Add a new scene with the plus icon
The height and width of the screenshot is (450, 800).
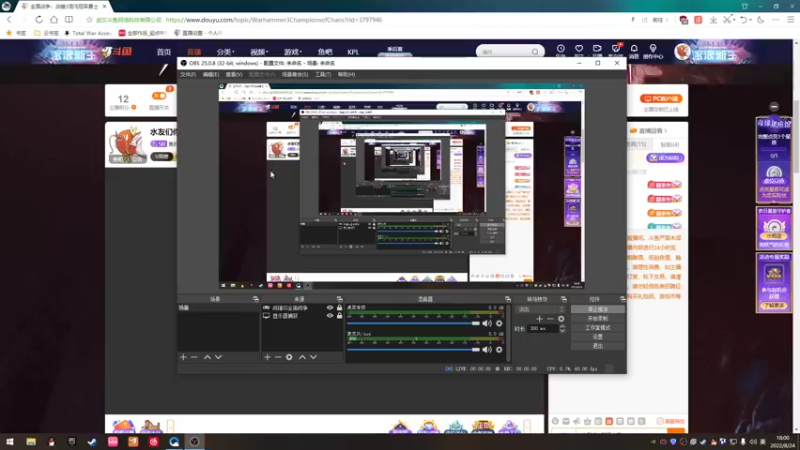[x=183, y=357]
